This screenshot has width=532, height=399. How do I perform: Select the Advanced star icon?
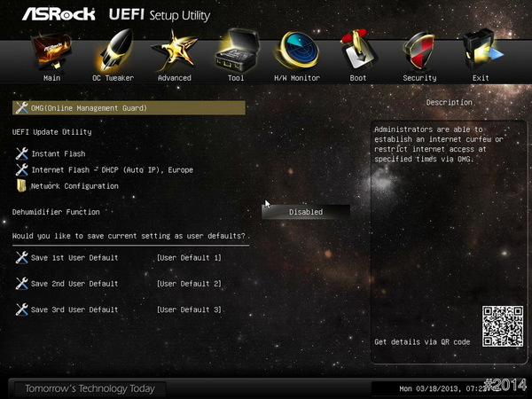(175, 51)
